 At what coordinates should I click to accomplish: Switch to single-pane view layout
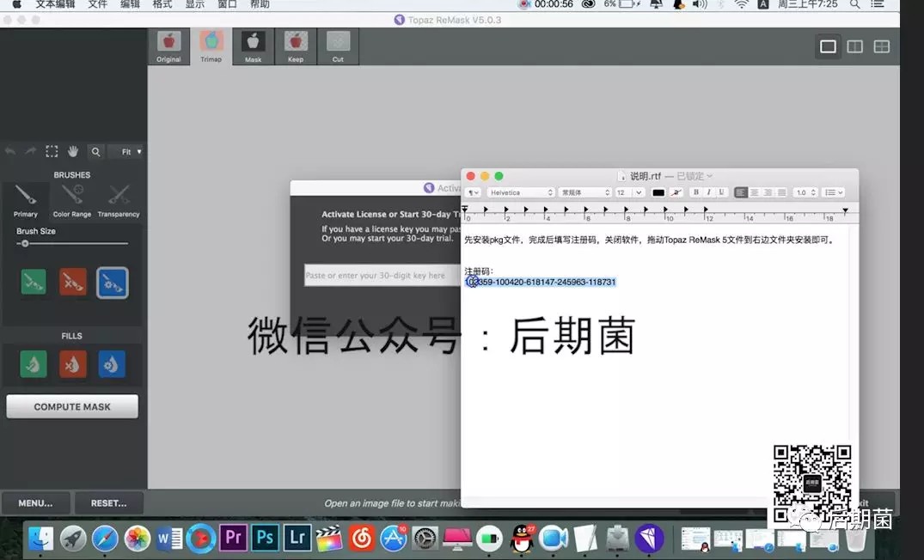[x=828, y=46]
